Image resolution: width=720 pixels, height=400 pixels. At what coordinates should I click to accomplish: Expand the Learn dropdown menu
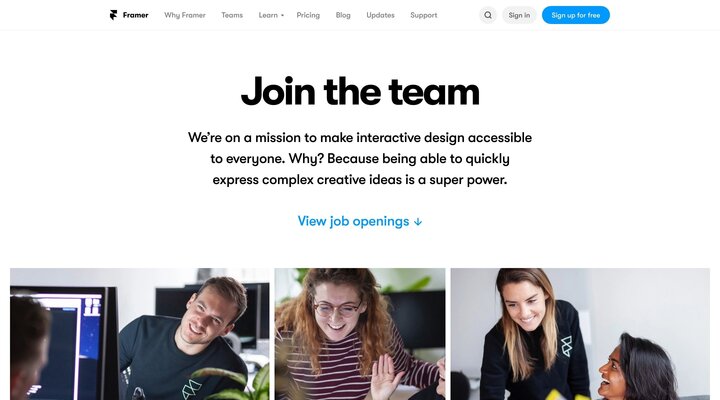(x=271, y=15)
